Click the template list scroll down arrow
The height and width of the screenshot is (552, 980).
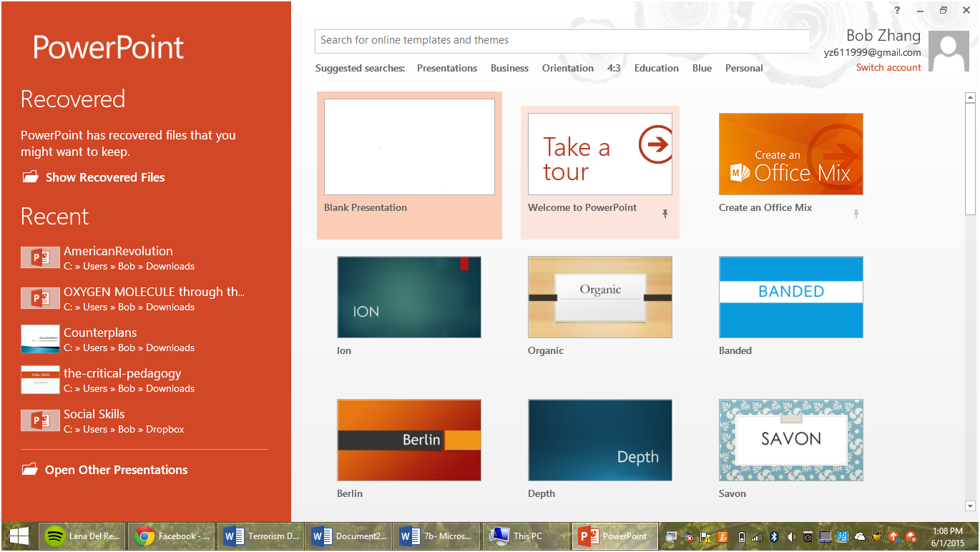click(970, 506)
